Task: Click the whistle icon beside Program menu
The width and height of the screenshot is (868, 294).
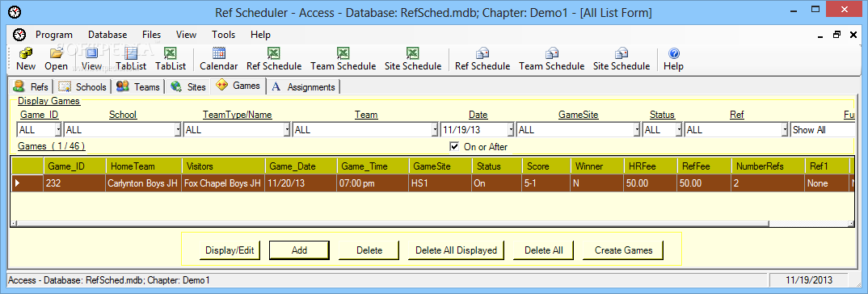Action: [19, 35]
